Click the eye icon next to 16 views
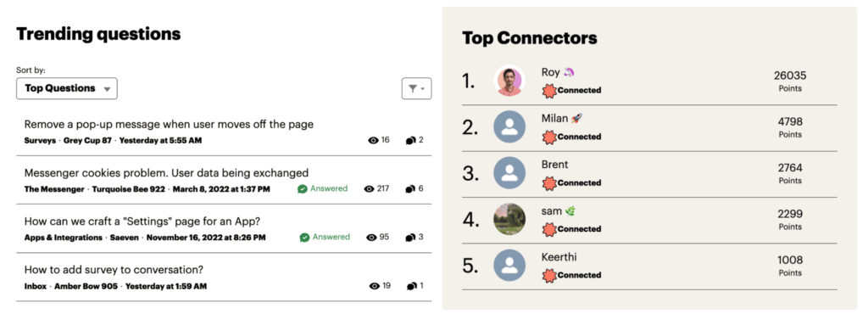Screen dimensions: 868x314 coord(373,140)
